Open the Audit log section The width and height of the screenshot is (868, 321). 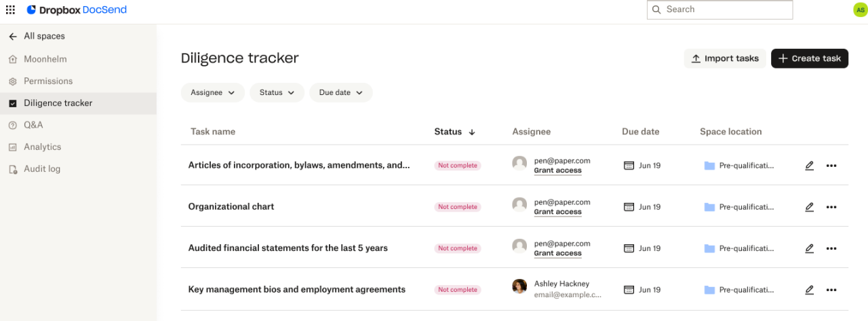[x=42, y=169]
